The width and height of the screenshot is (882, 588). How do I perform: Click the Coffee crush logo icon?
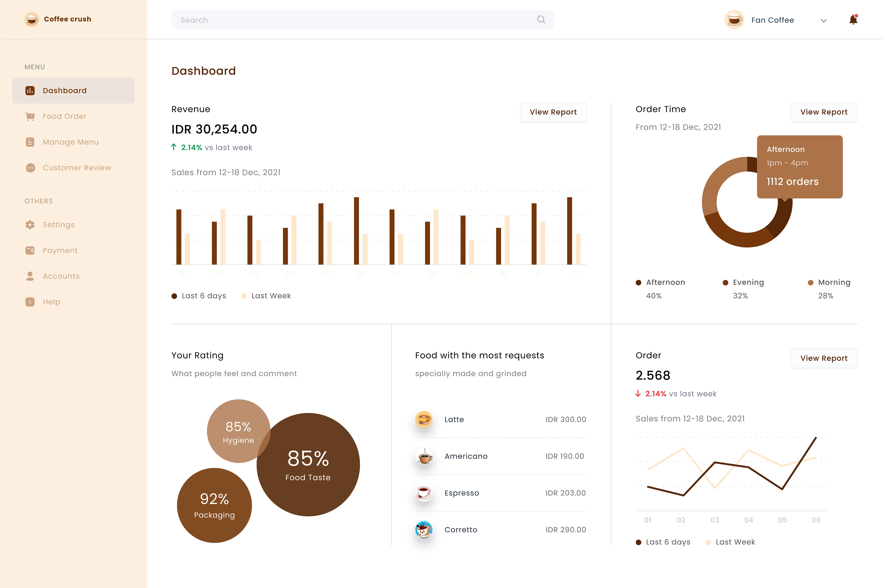pos(32,19)
